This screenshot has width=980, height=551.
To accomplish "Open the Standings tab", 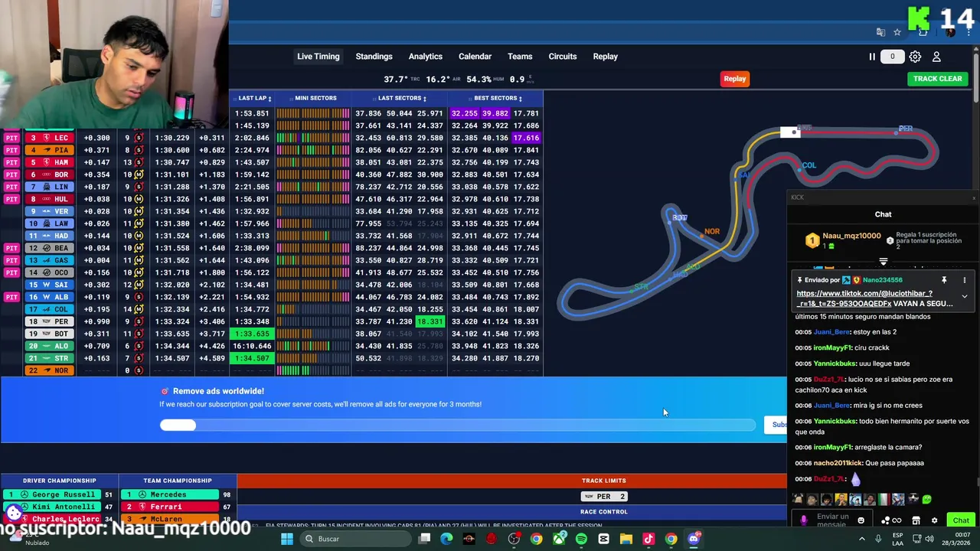I will [x=374, y=57].
